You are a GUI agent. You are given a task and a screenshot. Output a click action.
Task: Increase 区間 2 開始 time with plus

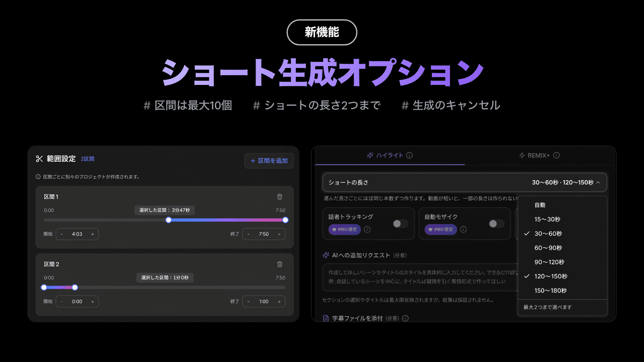coord(93,302)
